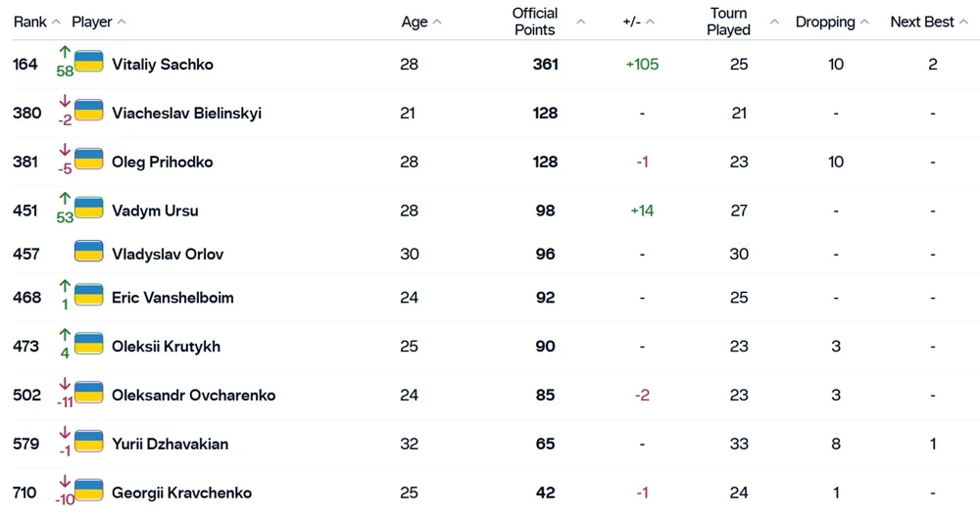Screen dimensions: 980x516
Task: Click the flag next to Vadym Ursu
Action: coord(89,208)
